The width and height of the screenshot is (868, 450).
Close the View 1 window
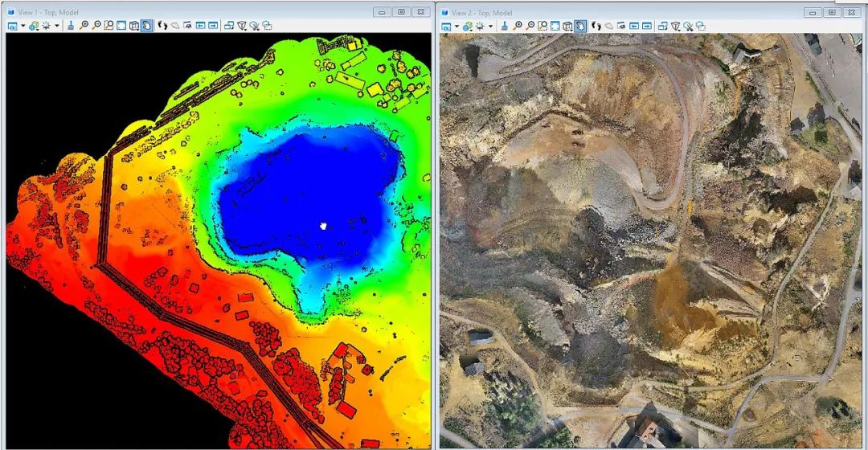[x=420, y=12]
